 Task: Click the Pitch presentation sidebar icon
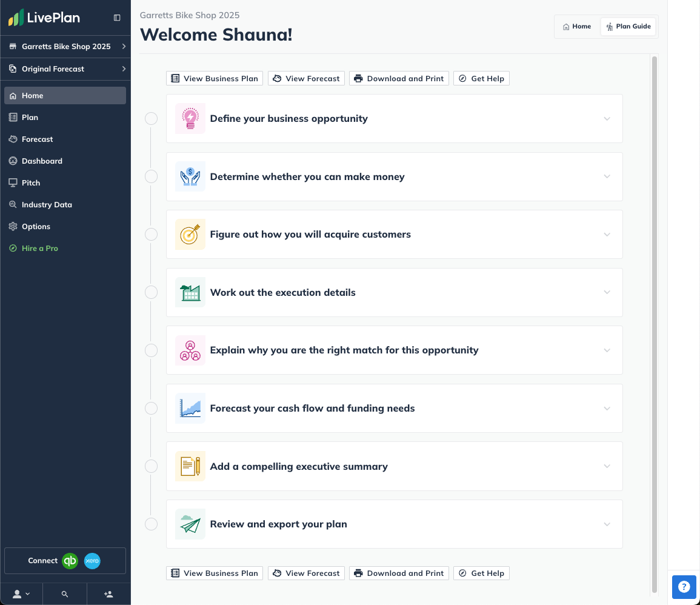[13, 183]
